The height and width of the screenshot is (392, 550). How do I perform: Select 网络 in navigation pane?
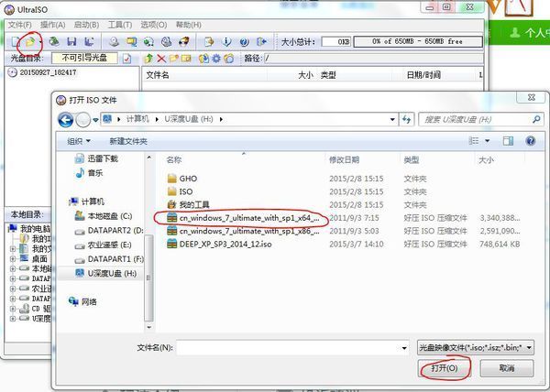pos(82,301)
